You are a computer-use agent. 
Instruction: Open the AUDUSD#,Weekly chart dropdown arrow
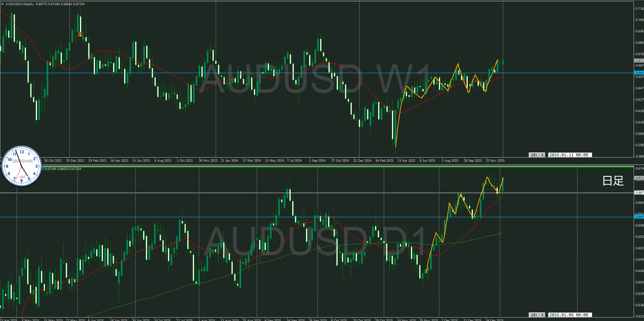pyautogui.click(x=3, y=4)
